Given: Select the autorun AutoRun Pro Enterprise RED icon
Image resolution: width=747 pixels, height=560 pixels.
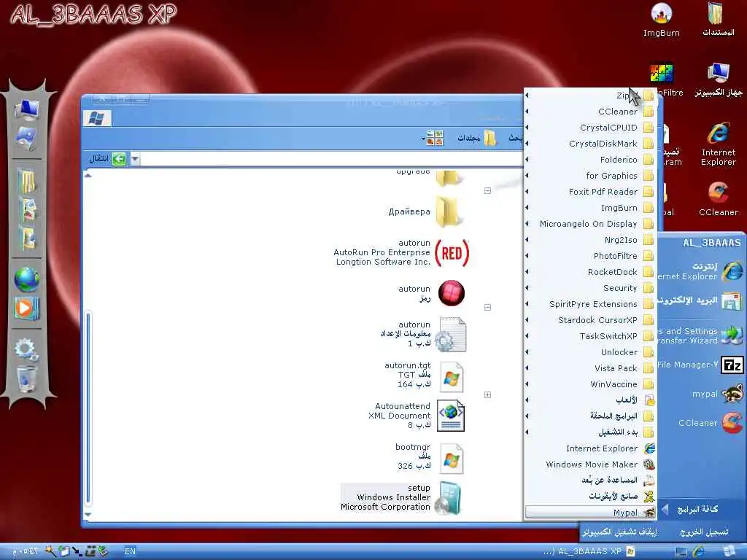Looking at the screenshot, I should coord(452,252).
